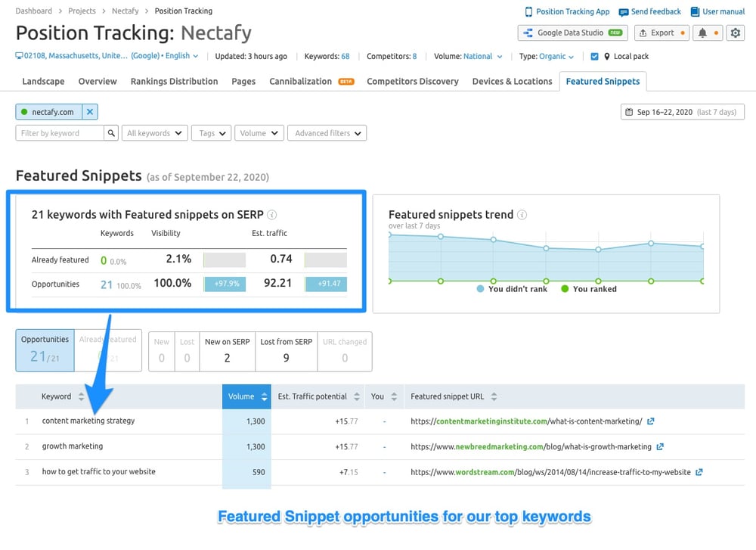Open external link icon for wordstream URL
756x550 pixels.
(x=699, y=472)
